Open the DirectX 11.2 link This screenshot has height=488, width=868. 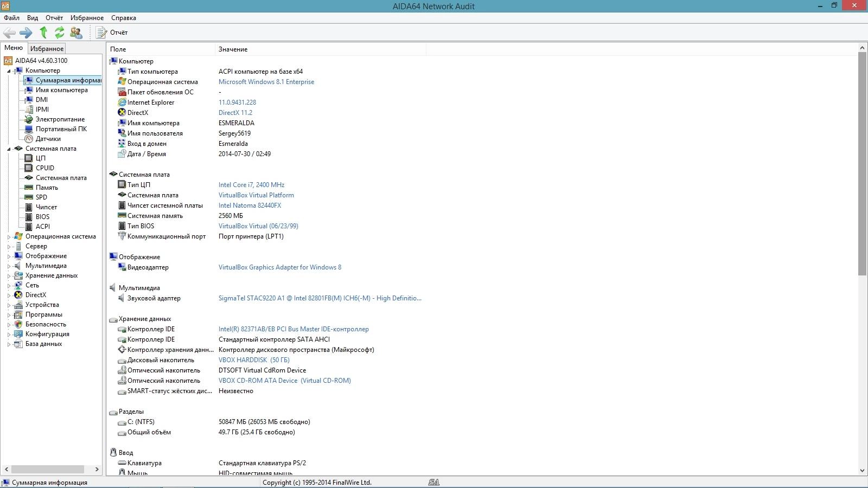[235, 113]
